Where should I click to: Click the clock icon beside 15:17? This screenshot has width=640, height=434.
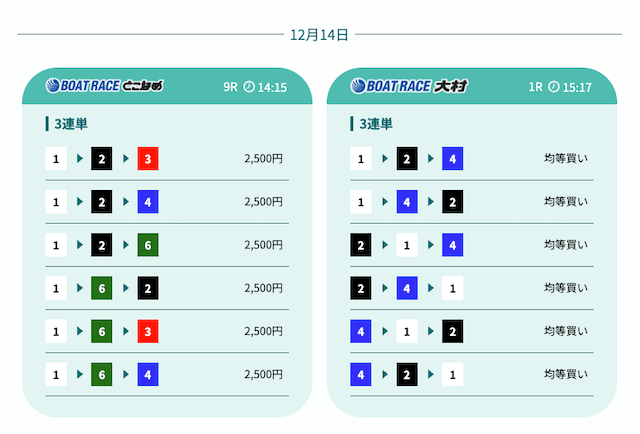pos(553,87)
